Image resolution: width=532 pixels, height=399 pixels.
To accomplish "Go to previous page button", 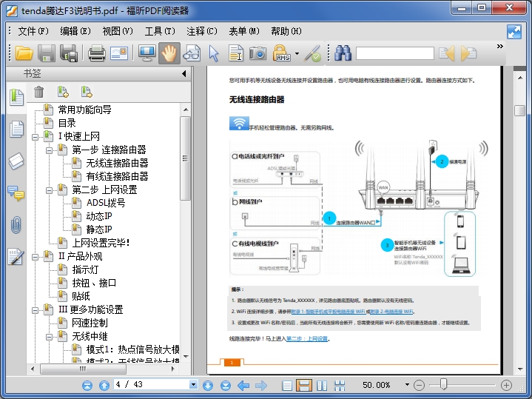I will (x=104, y=385).
